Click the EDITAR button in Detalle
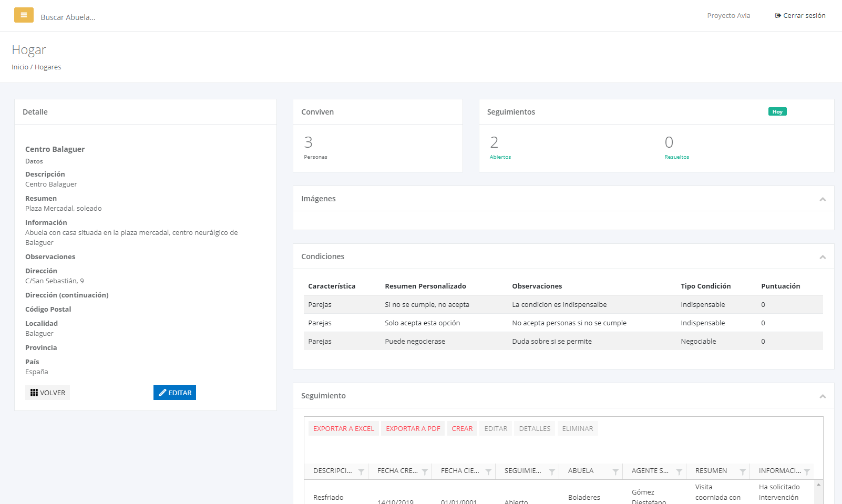 click(174, 393)
